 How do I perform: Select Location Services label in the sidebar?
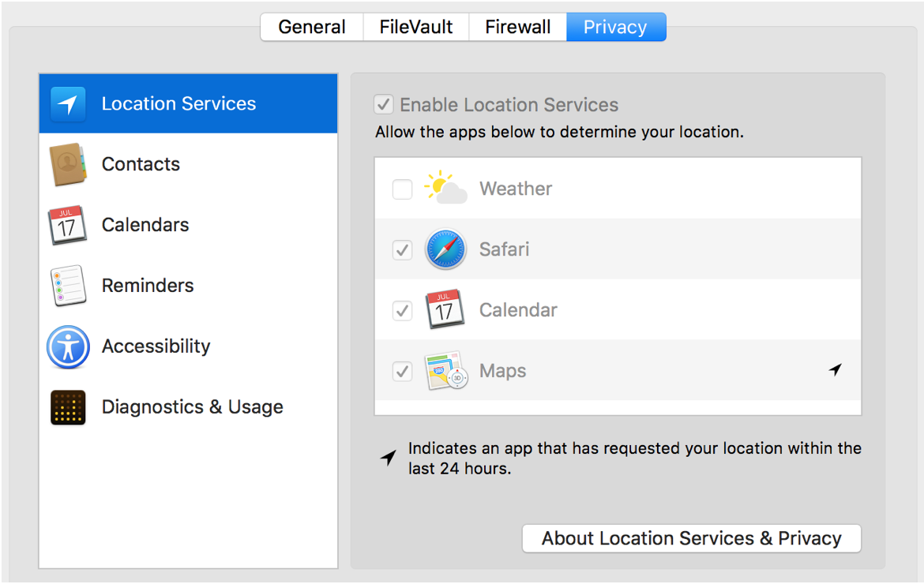tap(178, 103)
